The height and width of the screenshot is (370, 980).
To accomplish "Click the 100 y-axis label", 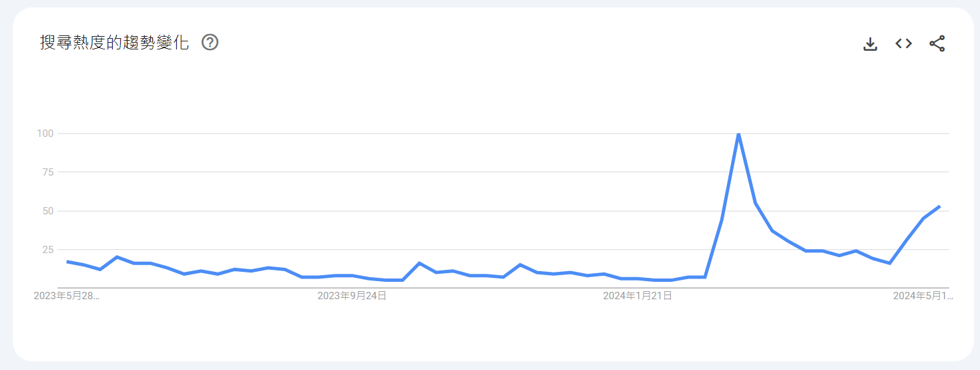I will pos(45,134).
